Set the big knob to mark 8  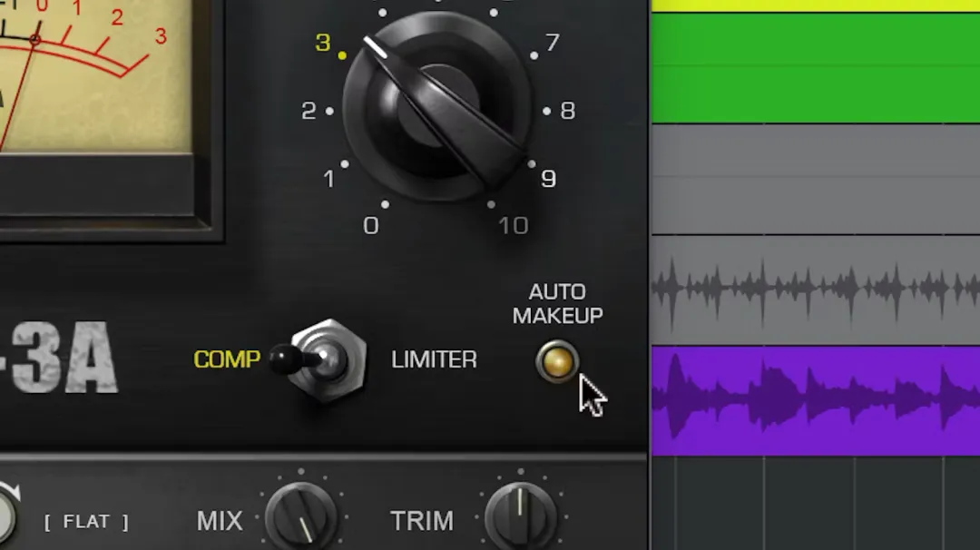click(567, 111)
